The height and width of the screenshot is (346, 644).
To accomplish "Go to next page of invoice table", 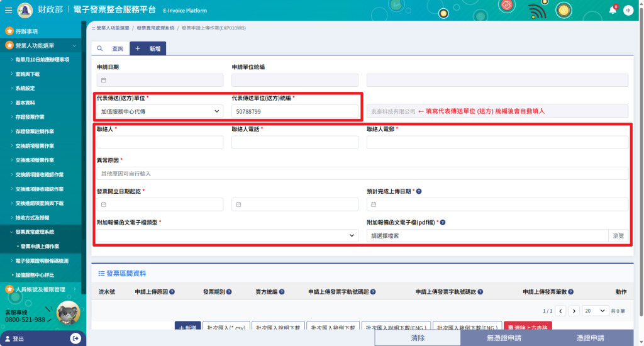I will (574, 311).
